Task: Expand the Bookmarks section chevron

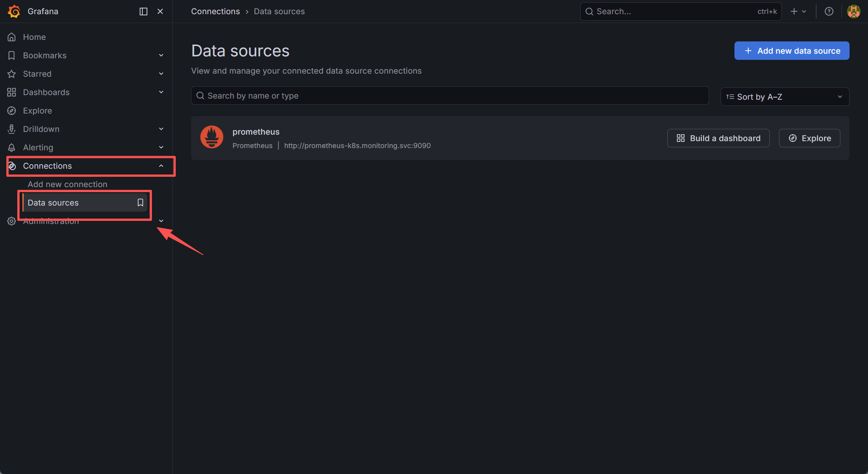Action: (161, 56)
